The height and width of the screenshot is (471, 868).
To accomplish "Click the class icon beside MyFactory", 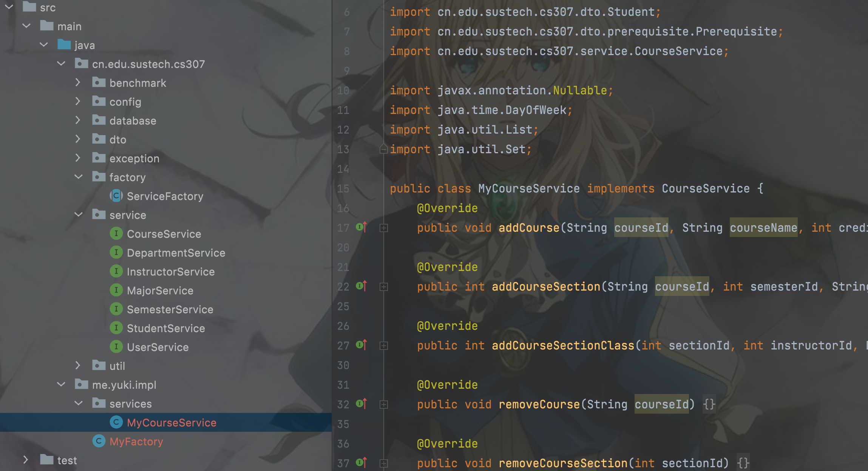I will [x=99, y=441].
